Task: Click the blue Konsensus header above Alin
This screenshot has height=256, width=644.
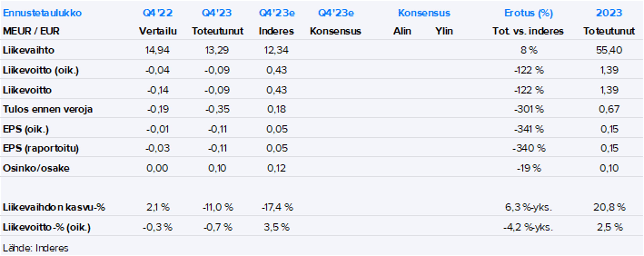Action: pyautogui.click(x=424, y=13)
